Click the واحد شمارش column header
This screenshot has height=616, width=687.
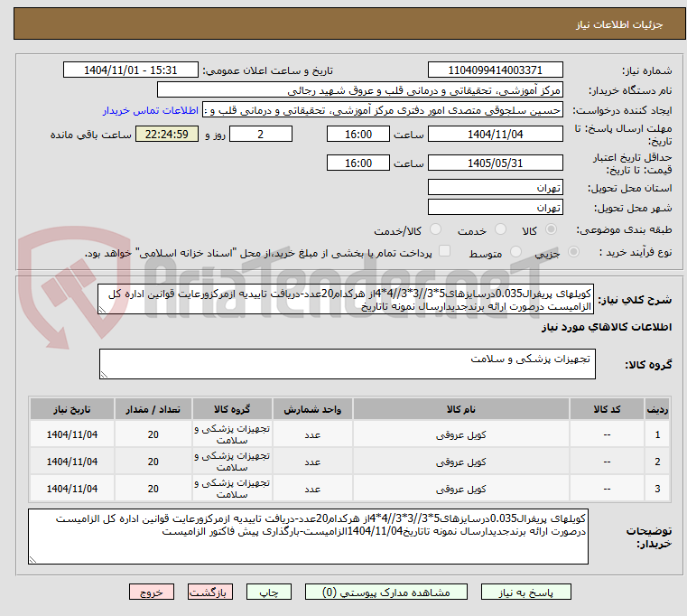pyautogui.click(x=312, y=409)
